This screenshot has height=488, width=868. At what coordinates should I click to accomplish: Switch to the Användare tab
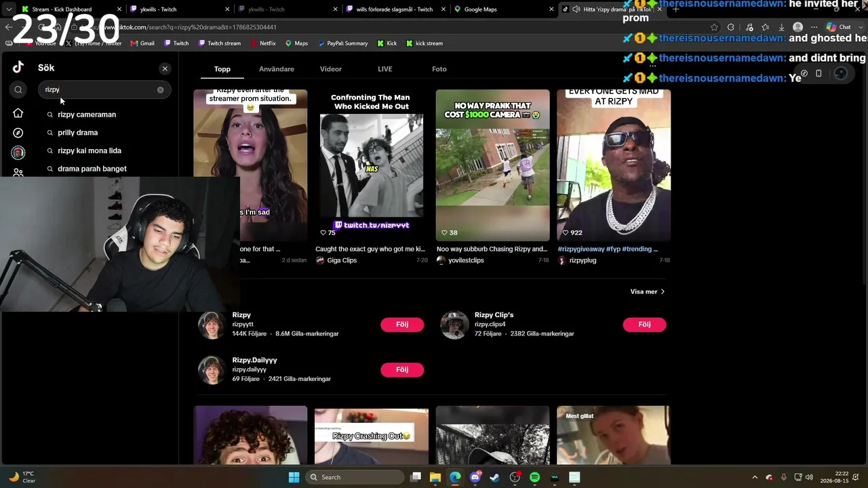277,69
